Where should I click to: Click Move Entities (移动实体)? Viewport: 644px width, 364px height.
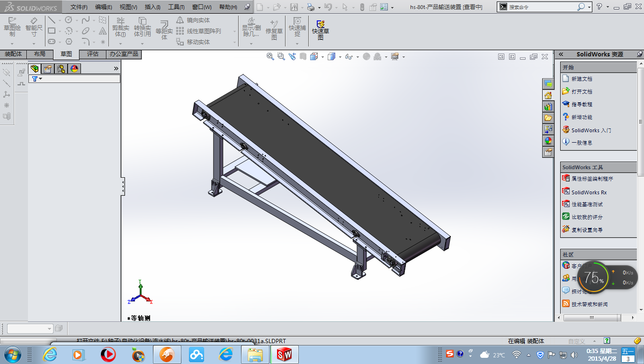click(193, 42)
